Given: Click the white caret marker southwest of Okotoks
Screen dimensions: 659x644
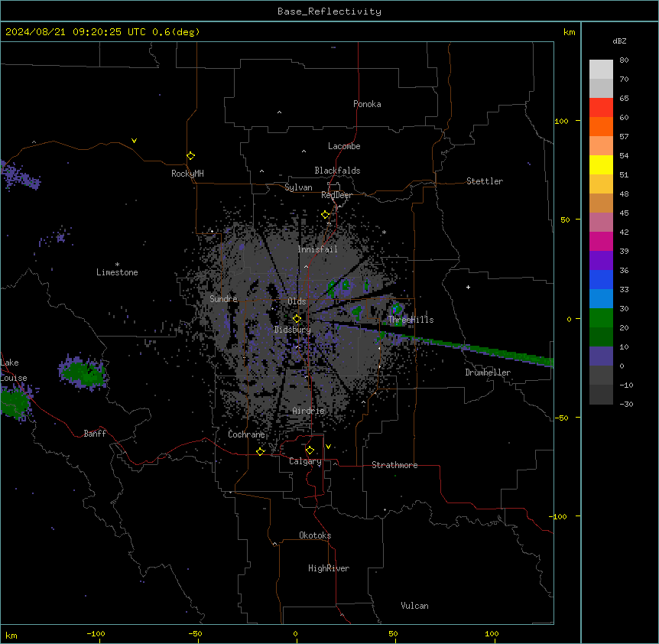Looking at the screenshot, I should click(275, 544).
